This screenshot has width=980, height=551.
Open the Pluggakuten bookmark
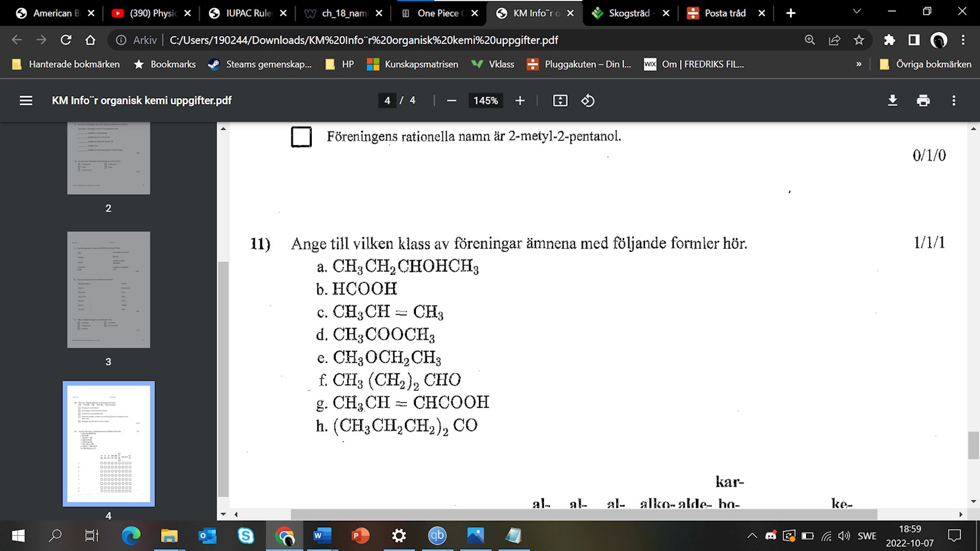click(579, 64)
